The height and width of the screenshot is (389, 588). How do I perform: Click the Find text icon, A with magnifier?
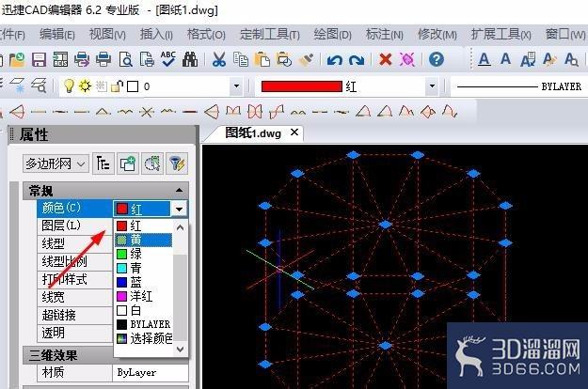tap(571, 59)
